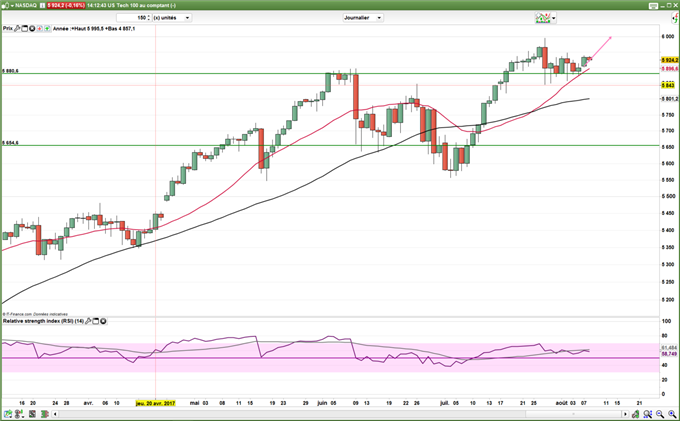Click the chart link icon in title bar
Viewport: 680px width, 421px height.
[x=6, y=5]
